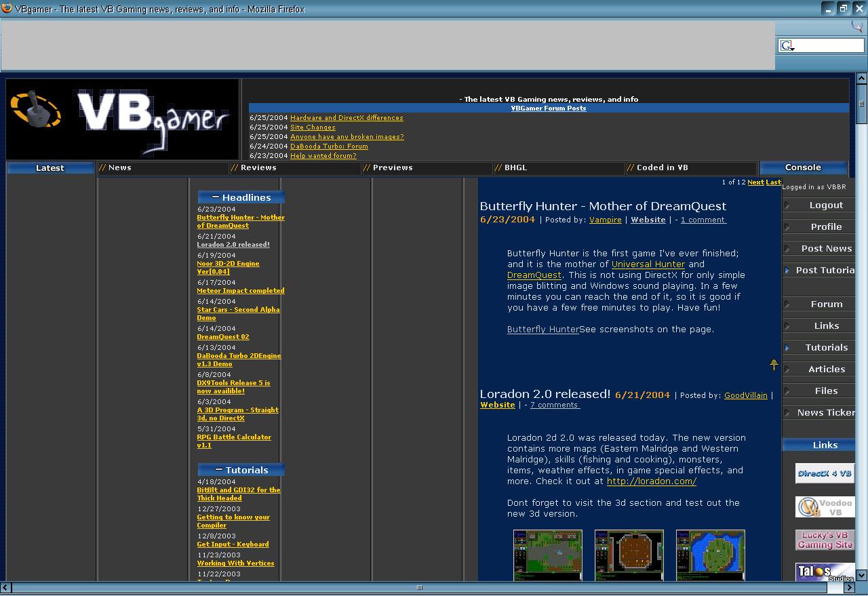Open Hardware and DirectX differences forum post
This screenshot has width=868, height=596.
tap(347, 118)
